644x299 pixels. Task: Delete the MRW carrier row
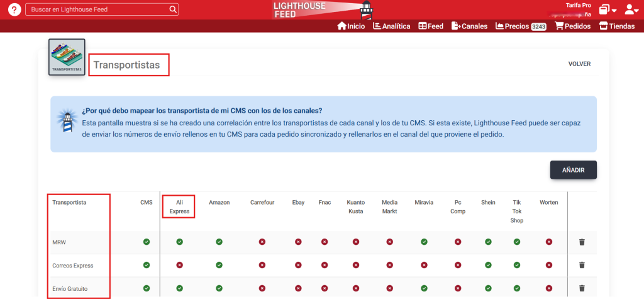(x=582, y=242)
